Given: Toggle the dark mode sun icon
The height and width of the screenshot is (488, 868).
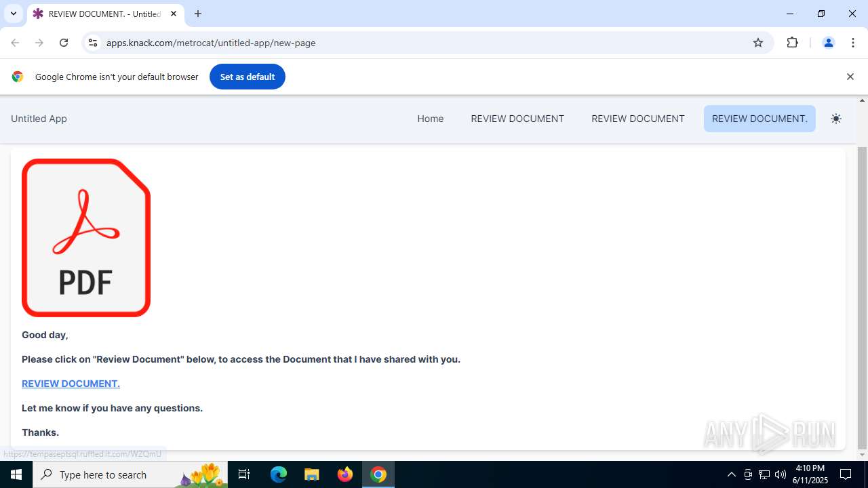Looking at the screenshot, I should pyautogui.click(x=836, y=119).
